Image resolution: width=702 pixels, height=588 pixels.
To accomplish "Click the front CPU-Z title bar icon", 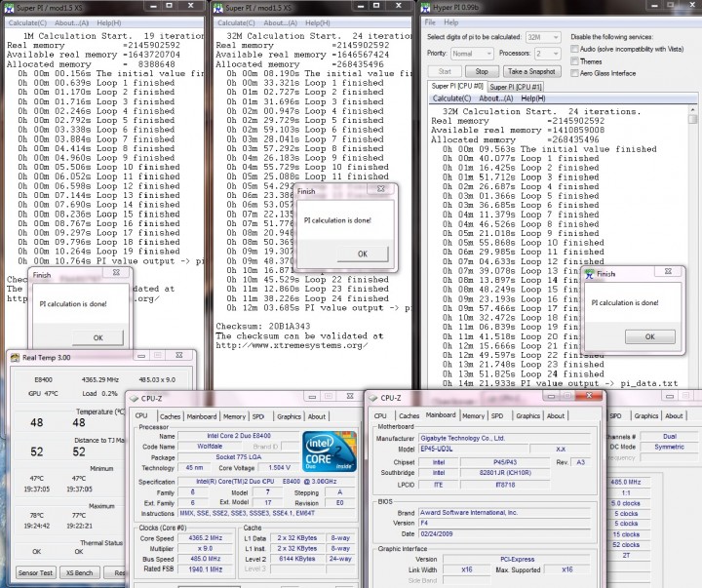I will pos(134,398).
